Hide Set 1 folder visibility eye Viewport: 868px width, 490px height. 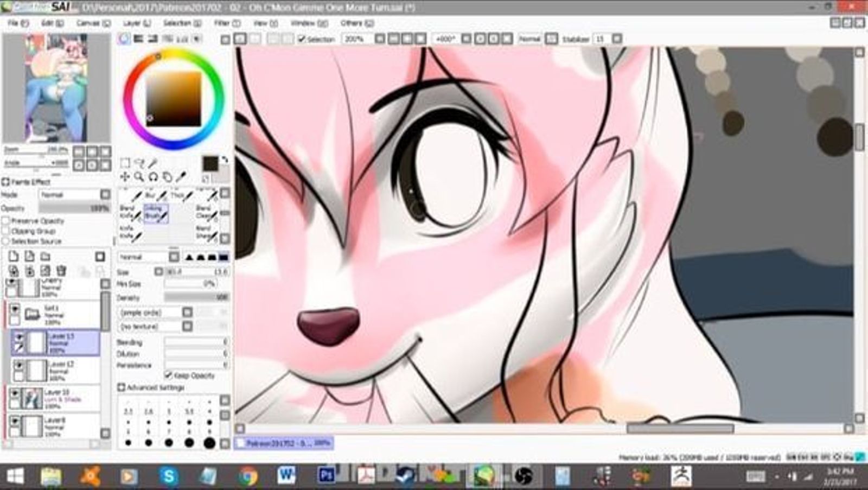[x=15, y=309]
